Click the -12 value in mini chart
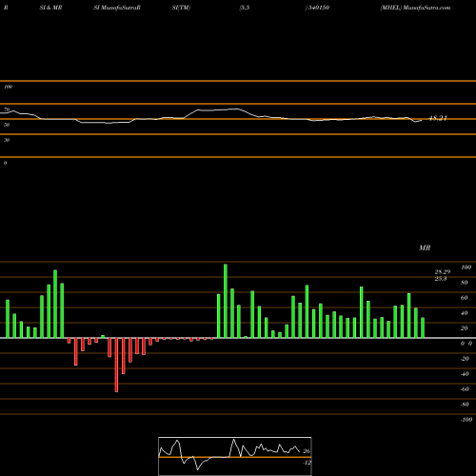Viewport: 476px width, 476px height. pyautogui.click(x=307, y=463)
